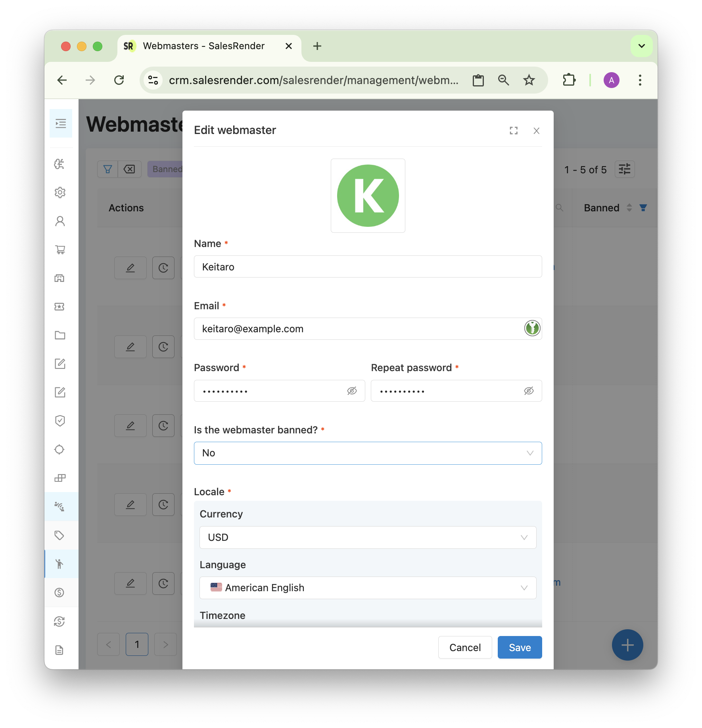Screen dimensions: 702x728
Task: Expand the Edit webmaster dialog to fullscreen
Action: [514, 130]
